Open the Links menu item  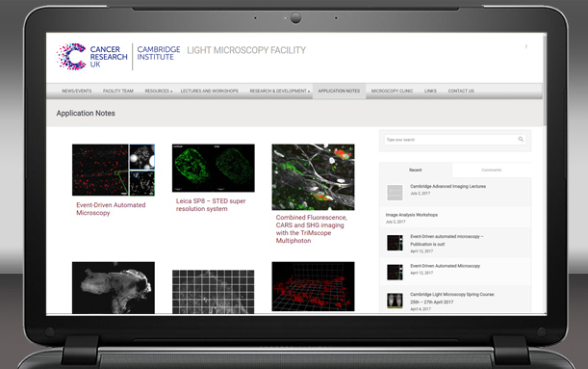click(430, 91)
